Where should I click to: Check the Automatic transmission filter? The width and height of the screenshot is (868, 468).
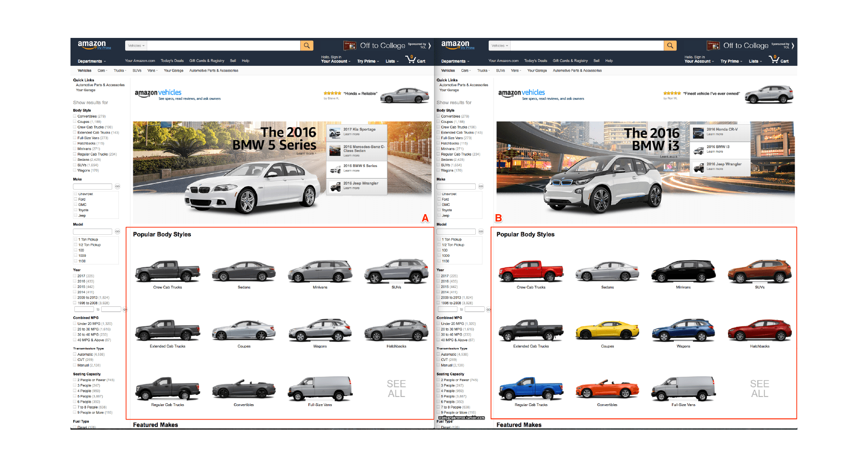[74, 354]
